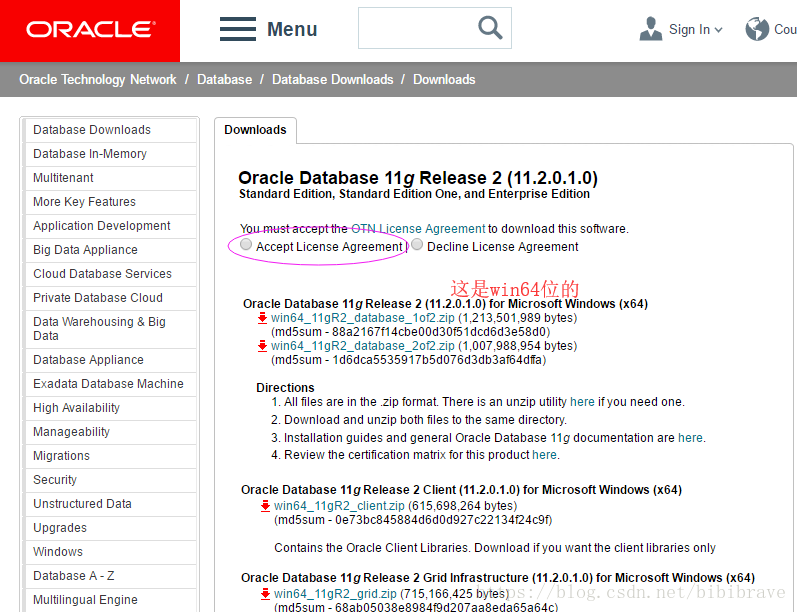Open the hamburger Menu icon
Image resolution: width=797 pixels, height=612 pixels.
pos(238,29)
